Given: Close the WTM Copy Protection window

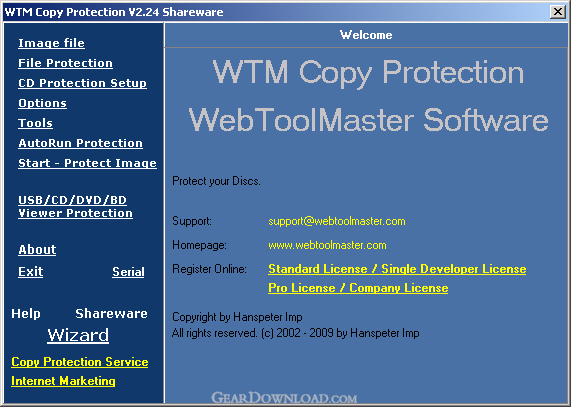Looking at the screenshot, I should (558, 12).
